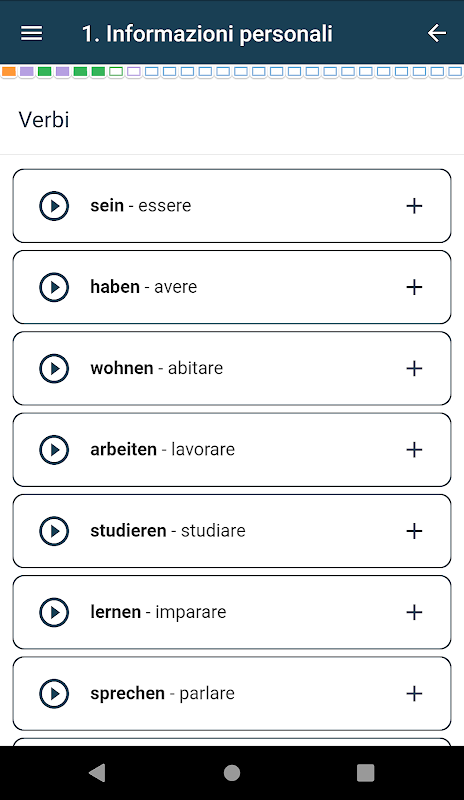Expand the wohnen - abitare entry
Image resolution: width=464 pixels, height=800 pixels.
[x=414, y=368]
